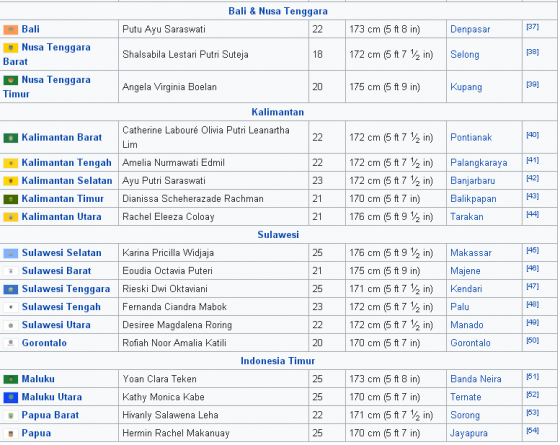This screenshot has height=445, width=560.
Task: Click the Papua flag icon
Action: 11,434
